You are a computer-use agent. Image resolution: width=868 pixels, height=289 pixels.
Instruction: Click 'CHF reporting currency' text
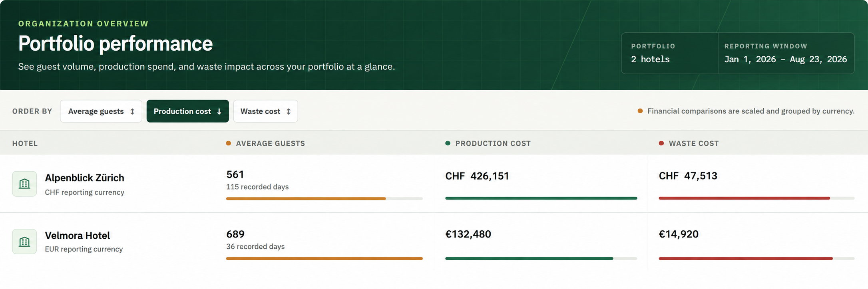(84, 192)
